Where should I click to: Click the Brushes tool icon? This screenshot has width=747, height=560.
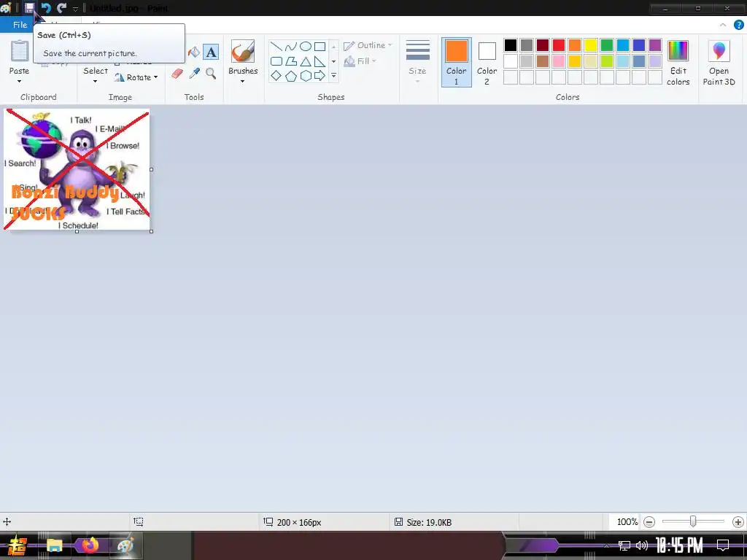pos(243,51)
